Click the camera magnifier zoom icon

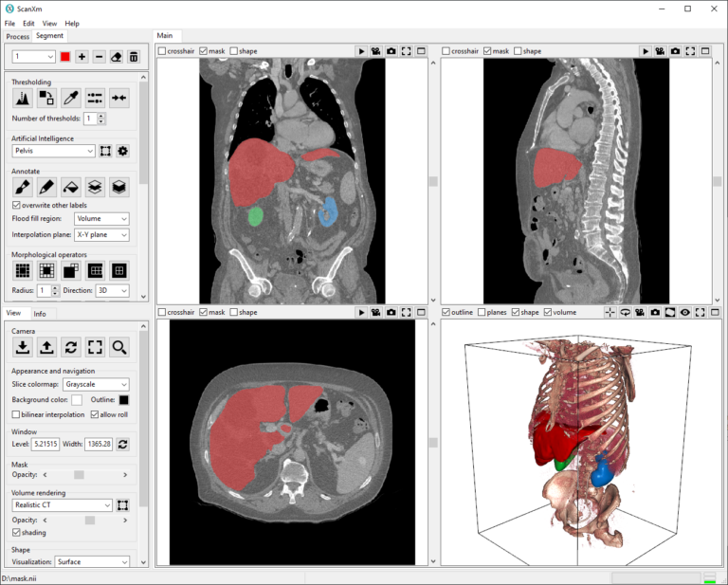coord(118,347)
